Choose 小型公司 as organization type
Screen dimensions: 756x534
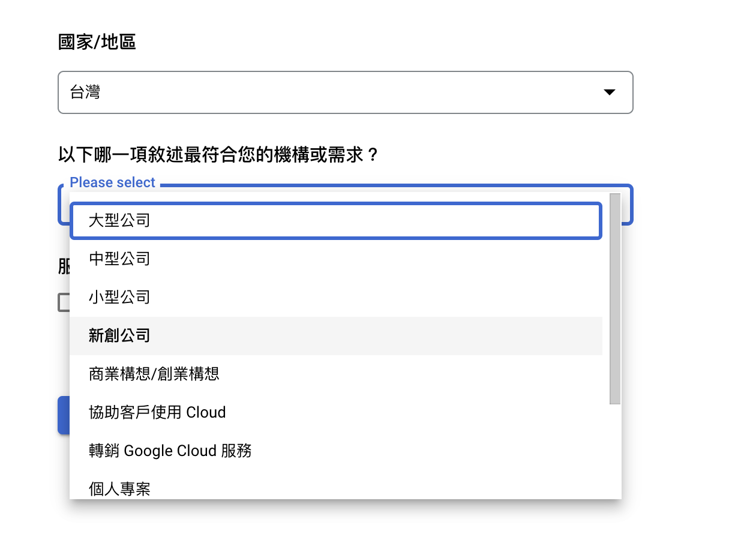[336, 297]
